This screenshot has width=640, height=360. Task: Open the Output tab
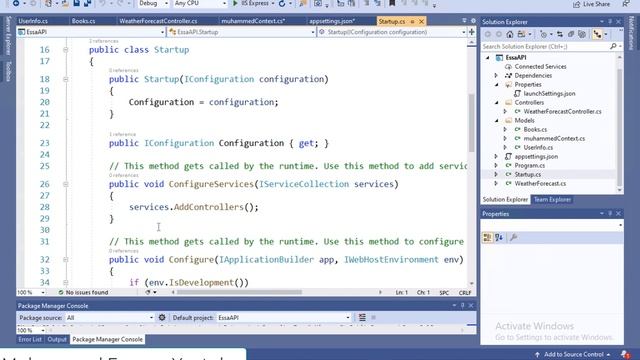[57, 339]
